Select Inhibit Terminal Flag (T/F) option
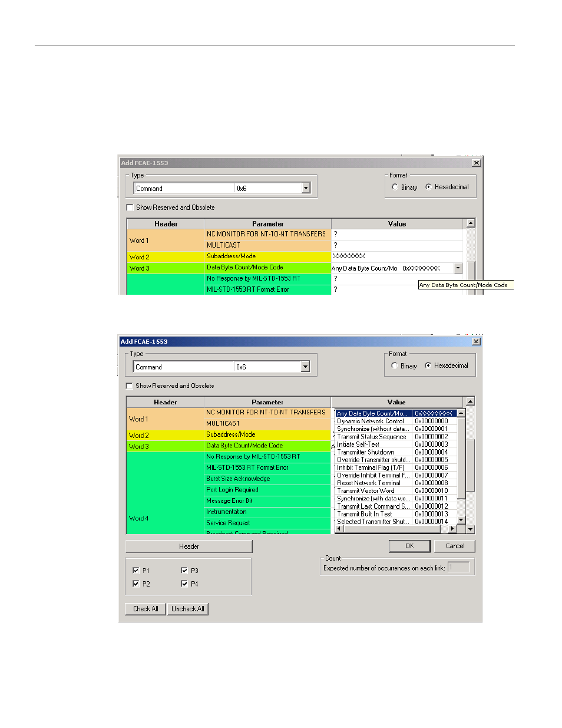The image size is (562, 728). point(395,467)
